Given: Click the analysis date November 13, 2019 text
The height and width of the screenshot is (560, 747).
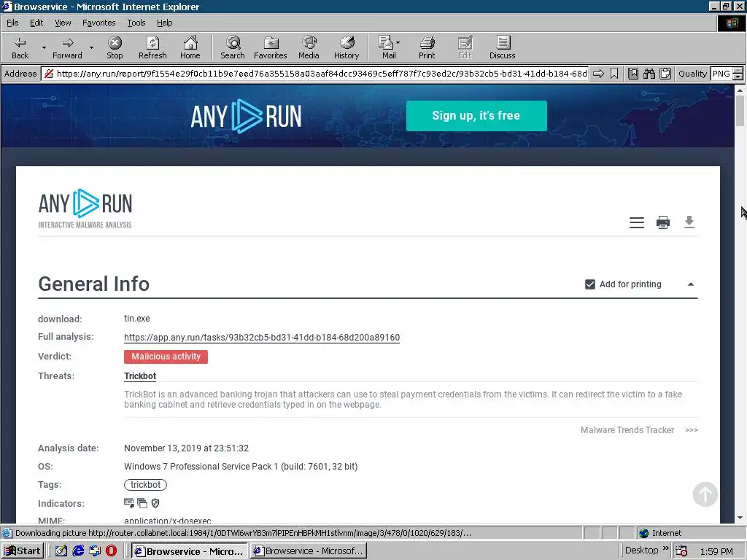Looking at the screenshot, I should click(x=186, y=448).
